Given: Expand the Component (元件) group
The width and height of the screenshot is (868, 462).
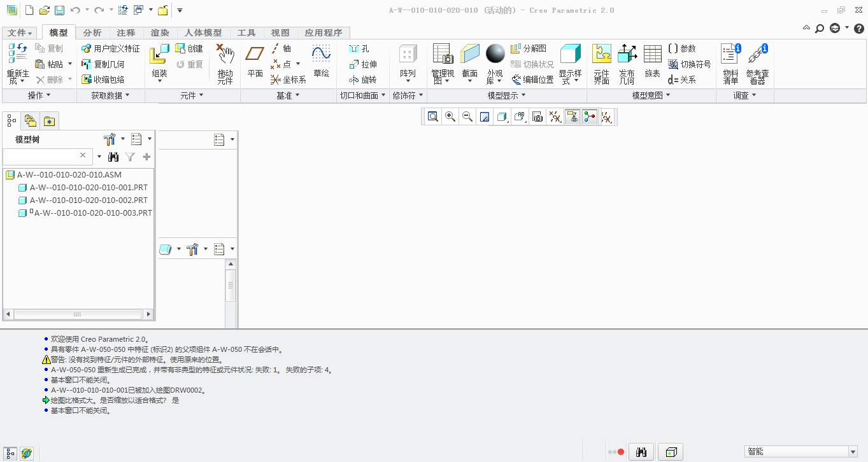Looking at the screenshot, I should coord(192,95).
